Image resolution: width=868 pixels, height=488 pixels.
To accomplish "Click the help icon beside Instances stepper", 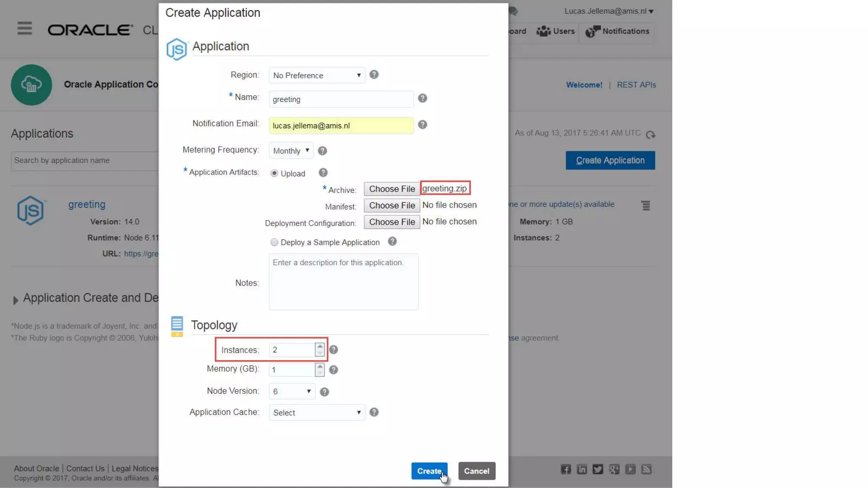I will [x=334, y=350].
